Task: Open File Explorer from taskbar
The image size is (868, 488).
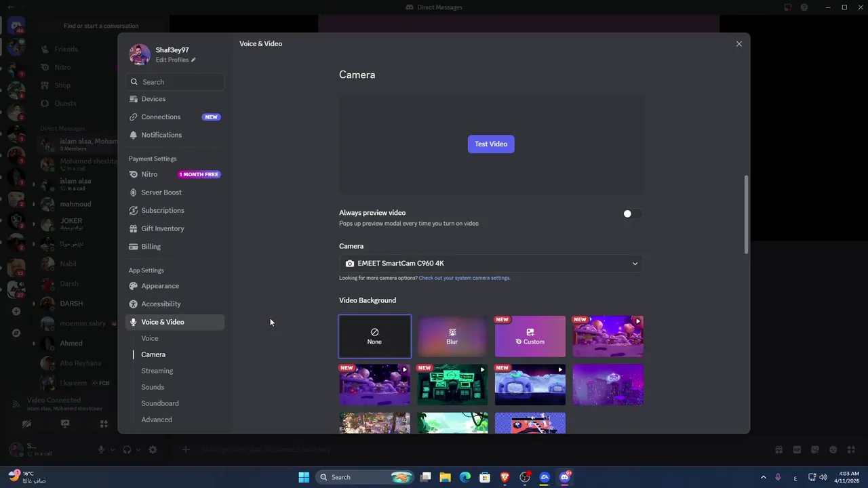Action: (x=446, y=477)
